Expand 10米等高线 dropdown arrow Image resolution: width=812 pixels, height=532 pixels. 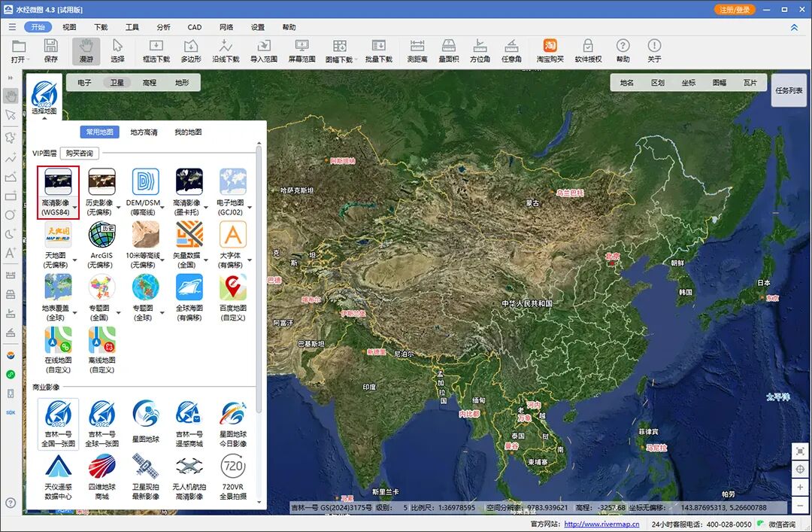coord(162,260)
